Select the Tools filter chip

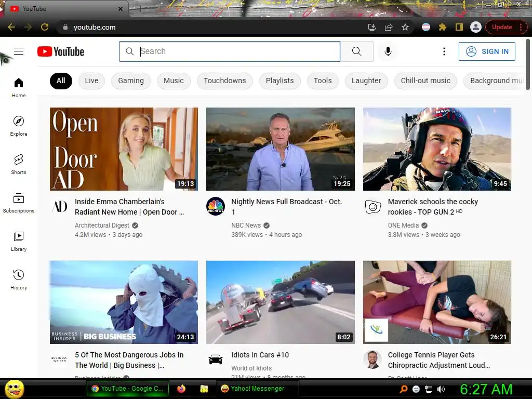pos(322,81)
